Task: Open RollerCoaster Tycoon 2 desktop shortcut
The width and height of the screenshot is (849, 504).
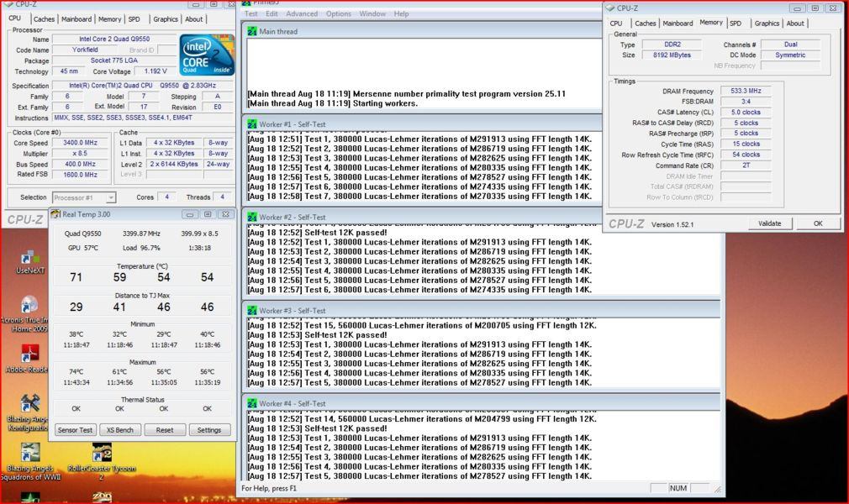Action: pyautogui.click(x=102, y=462)
